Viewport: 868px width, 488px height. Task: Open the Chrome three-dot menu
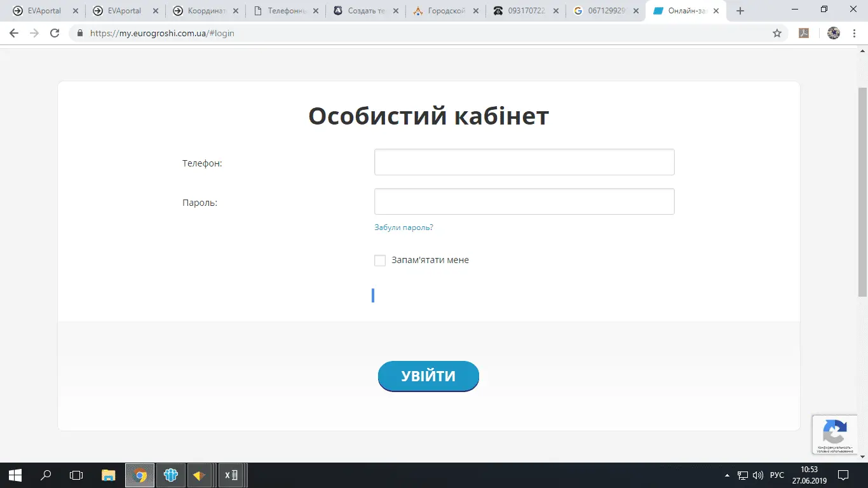(855, 33)
